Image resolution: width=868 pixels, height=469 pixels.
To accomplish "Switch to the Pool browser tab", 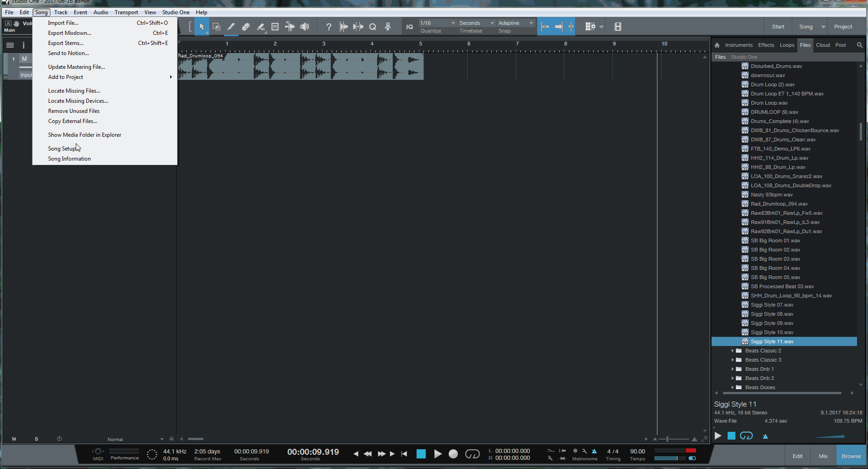I will tap(840, 45).
